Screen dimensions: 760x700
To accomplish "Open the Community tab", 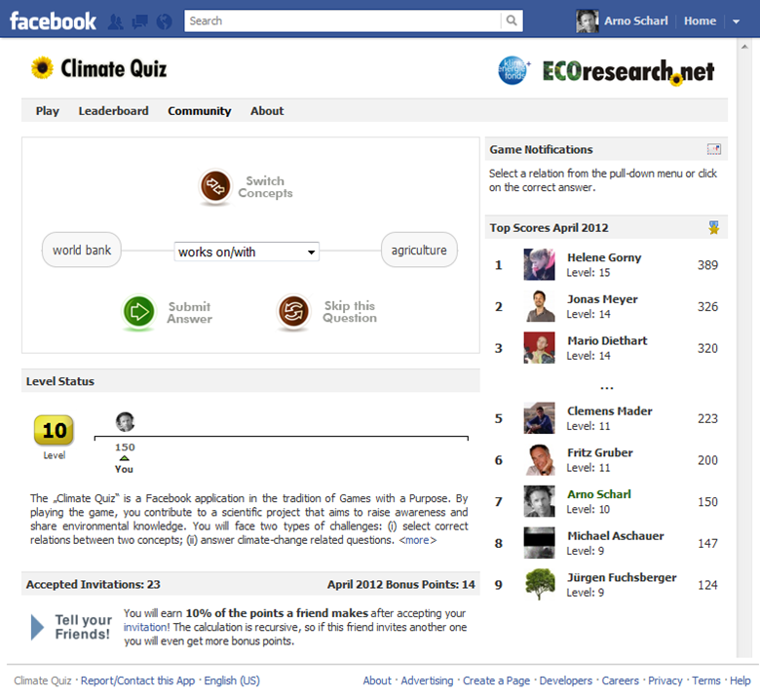I will [x=199, y=111].
